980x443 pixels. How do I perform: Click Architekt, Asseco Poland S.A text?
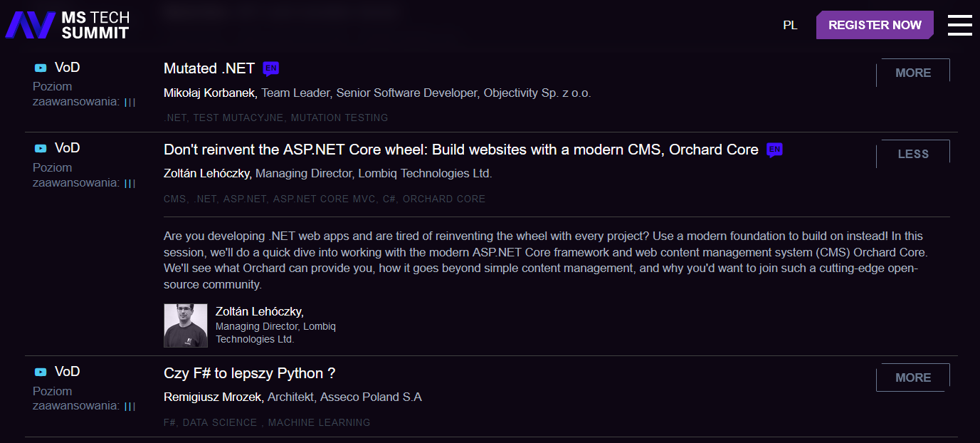pyautogui.click(x=344, y=397)
